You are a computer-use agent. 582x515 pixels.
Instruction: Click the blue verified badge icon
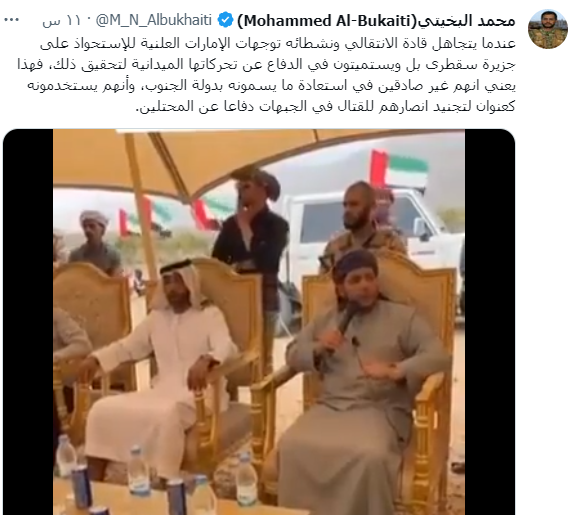tap(225, 20)
